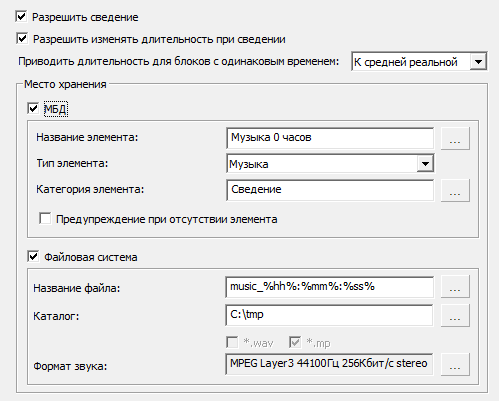Toggle the *.mp format checkbox
Screen dimensions: 499x402
(295, 342)
